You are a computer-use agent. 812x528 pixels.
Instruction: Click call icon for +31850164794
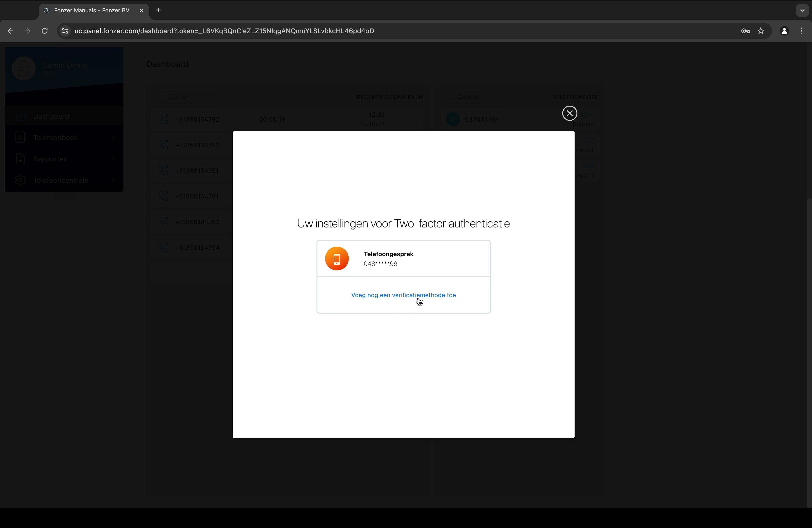coord(163,247)
